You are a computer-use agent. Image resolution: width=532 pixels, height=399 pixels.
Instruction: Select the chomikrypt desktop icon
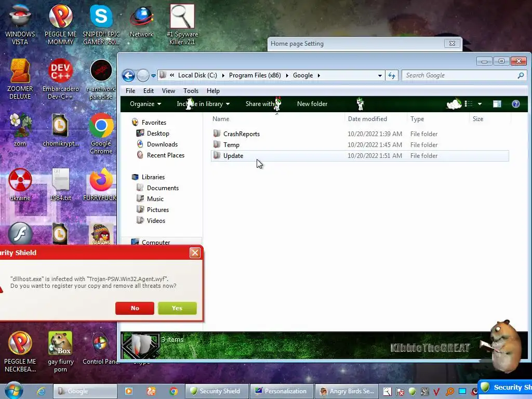tap(60, 130)
